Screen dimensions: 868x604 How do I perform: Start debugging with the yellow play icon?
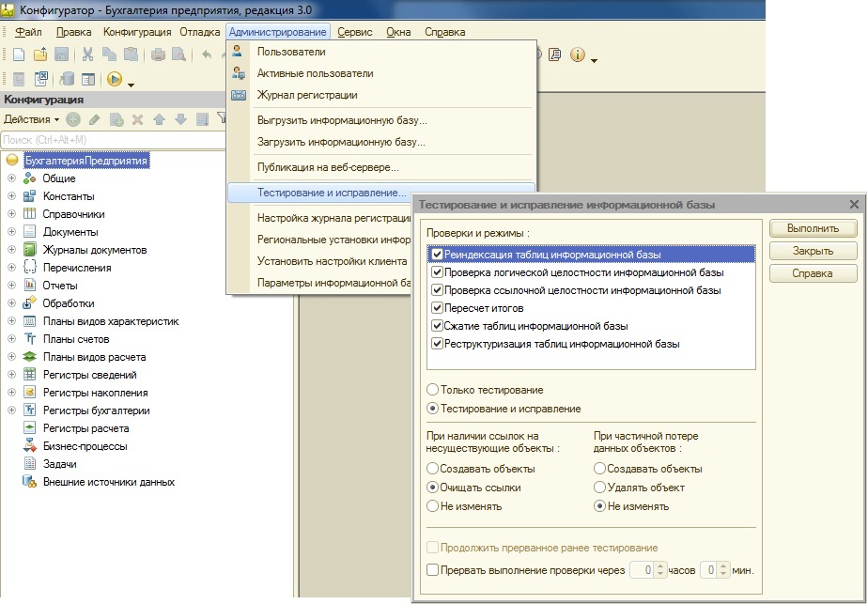click(114, 79)
